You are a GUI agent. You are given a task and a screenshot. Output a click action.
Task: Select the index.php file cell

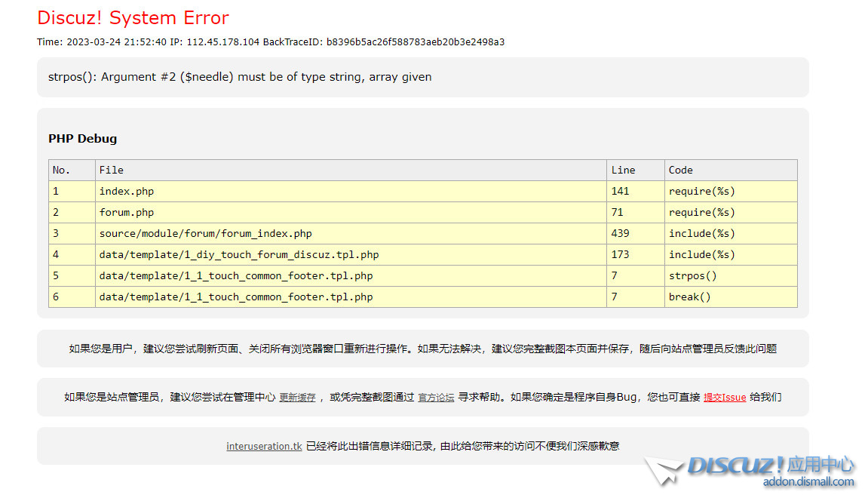[127, 192]
